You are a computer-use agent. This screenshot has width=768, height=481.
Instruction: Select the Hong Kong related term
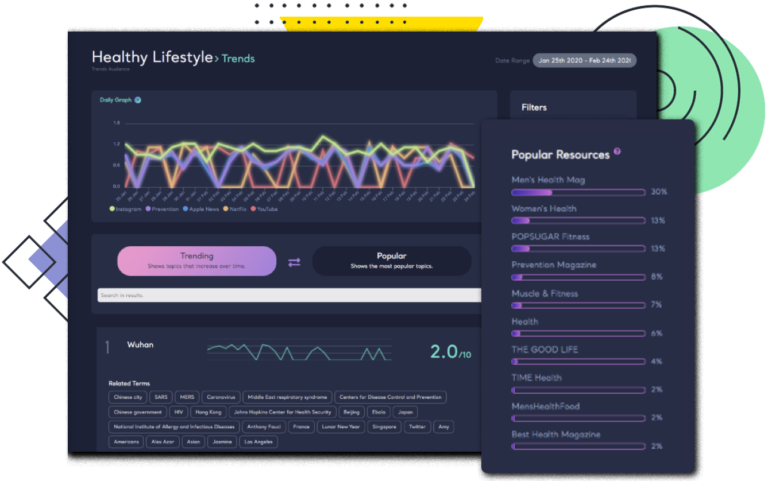207,411
